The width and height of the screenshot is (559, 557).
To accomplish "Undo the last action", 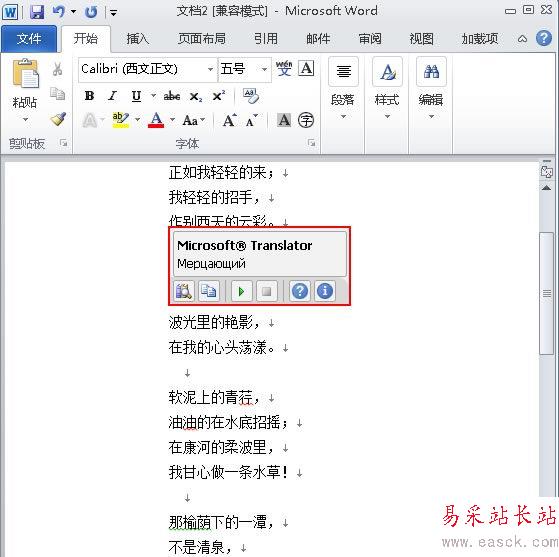I will pyautogui.click(x=59, y=12).
